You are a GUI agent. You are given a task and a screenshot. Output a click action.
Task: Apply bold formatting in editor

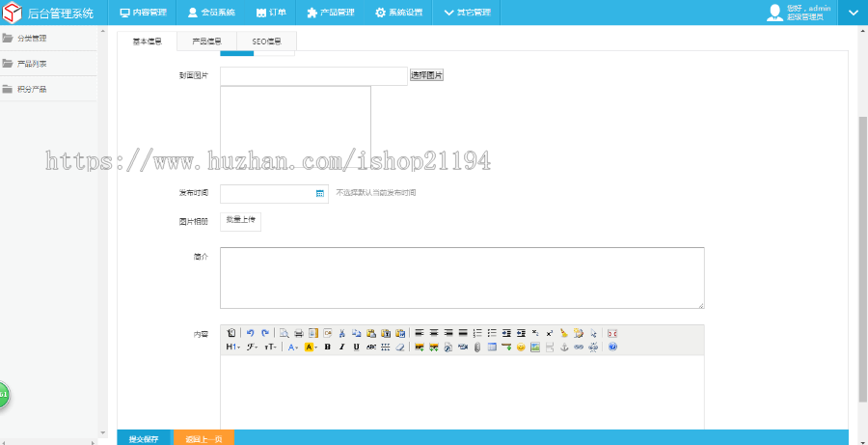328,347
